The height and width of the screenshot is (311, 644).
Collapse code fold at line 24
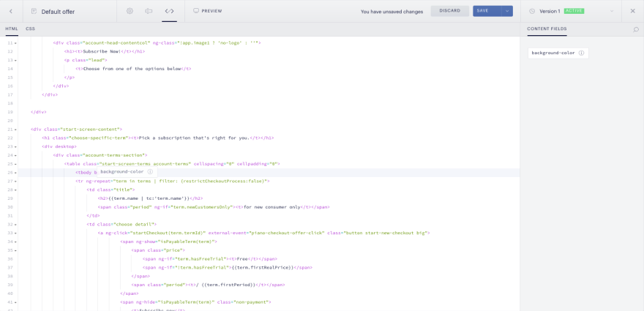coord(15,155)
